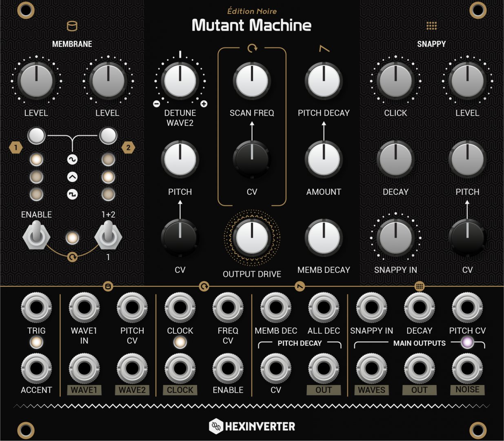Click the Membrane wave 1 LEVEL knob
This screenshot has height=441, width=504.
tap(36, 80)
